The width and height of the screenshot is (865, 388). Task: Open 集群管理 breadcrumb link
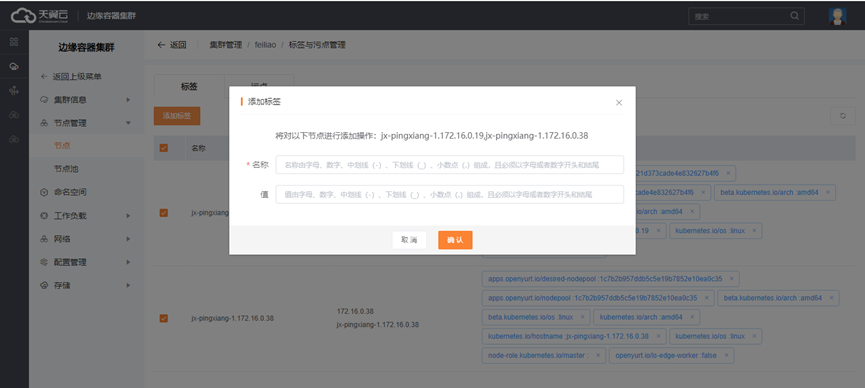(226, 45)
